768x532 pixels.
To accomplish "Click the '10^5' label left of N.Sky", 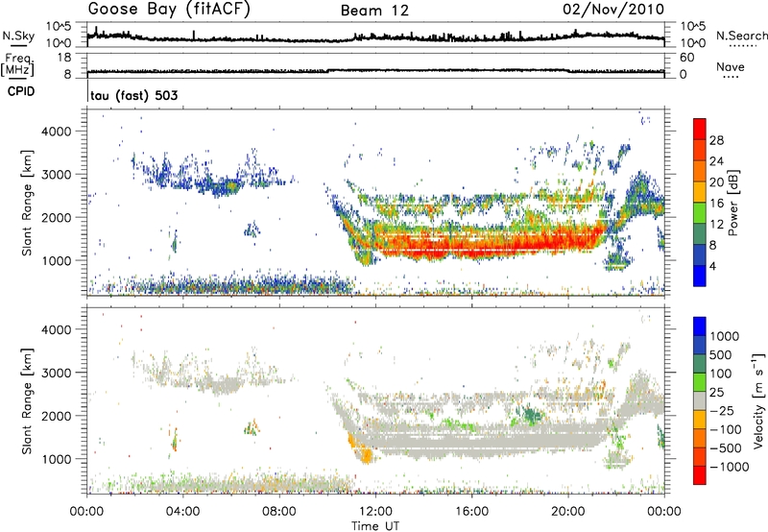I will tap(59, 26).
